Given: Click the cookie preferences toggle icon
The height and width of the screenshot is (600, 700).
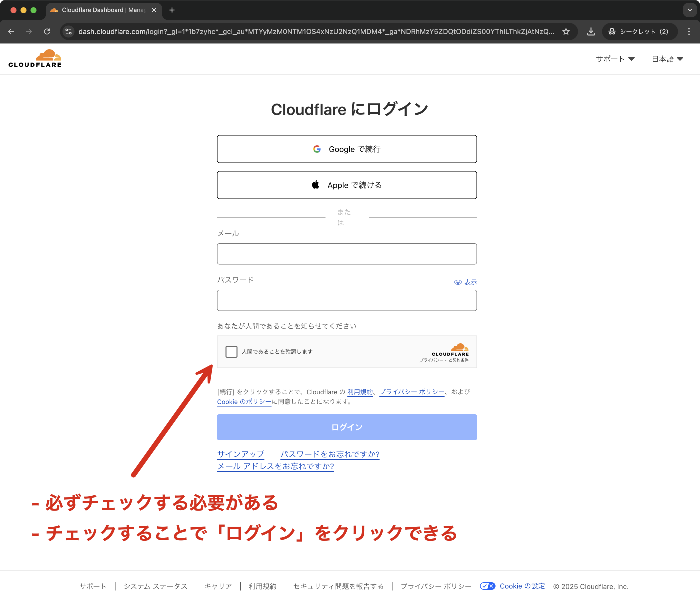Looking at the screenshot, I should point(487,586).
